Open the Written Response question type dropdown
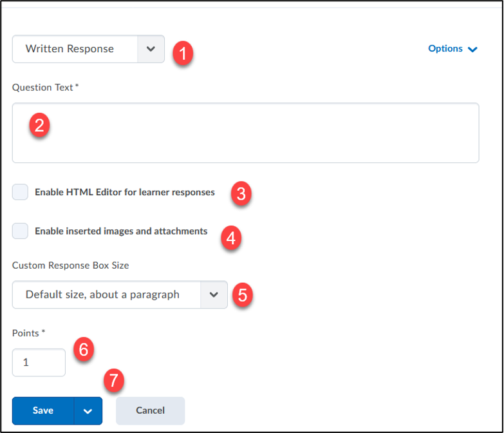504x433 pixels. 88,49
